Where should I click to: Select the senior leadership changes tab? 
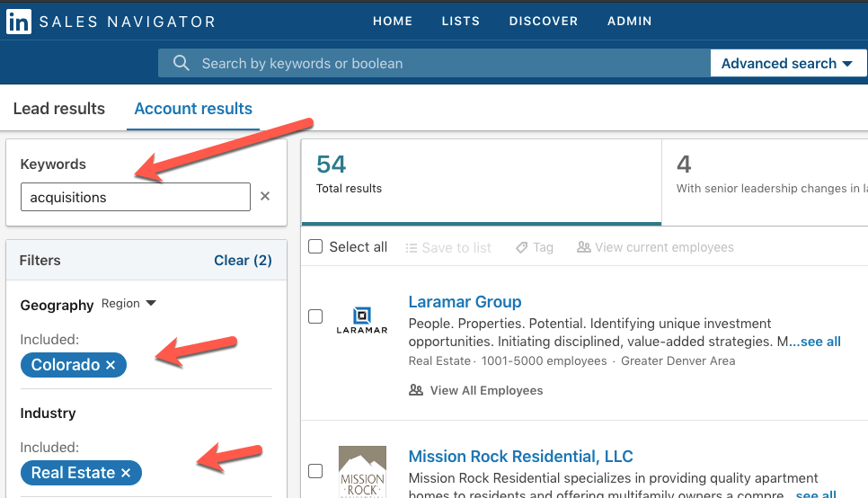point(765,182)
